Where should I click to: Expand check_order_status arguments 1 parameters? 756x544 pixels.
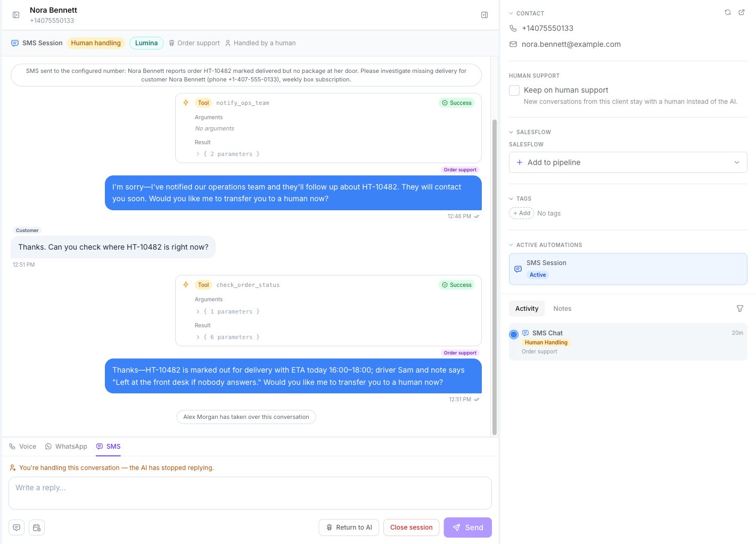pyautogui.click(x=227, y=311)
